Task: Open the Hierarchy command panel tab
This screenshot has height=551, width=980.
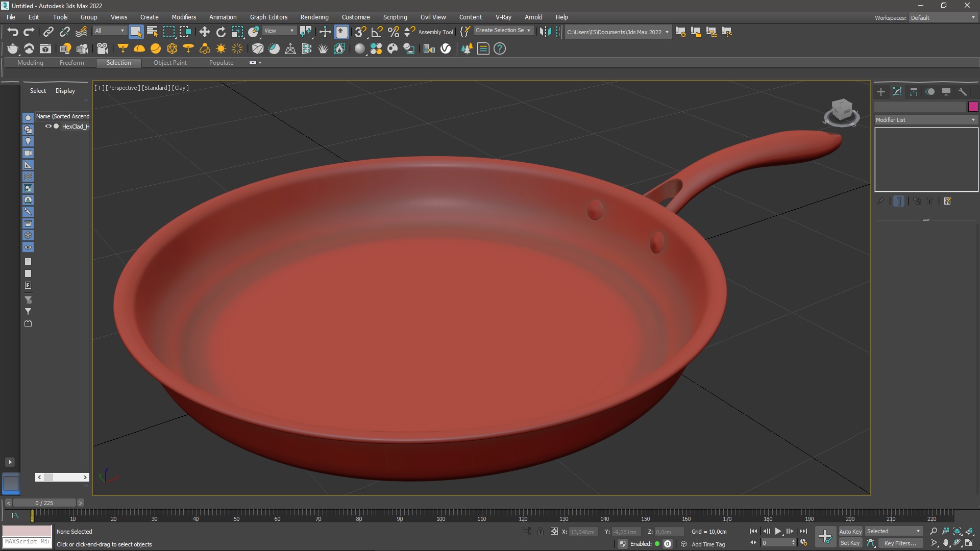Action: [914, 92]
